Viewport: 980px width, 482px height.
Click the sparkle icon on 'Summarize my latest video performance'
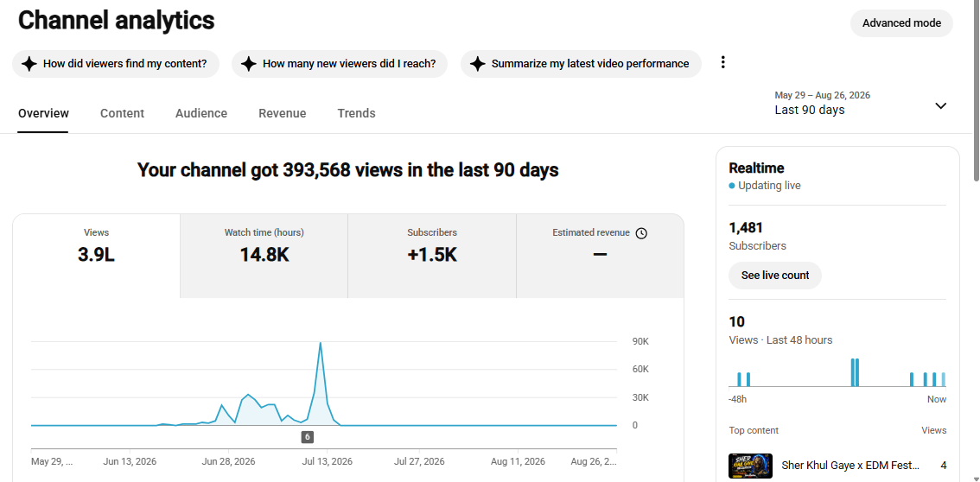tap(478, 64)
